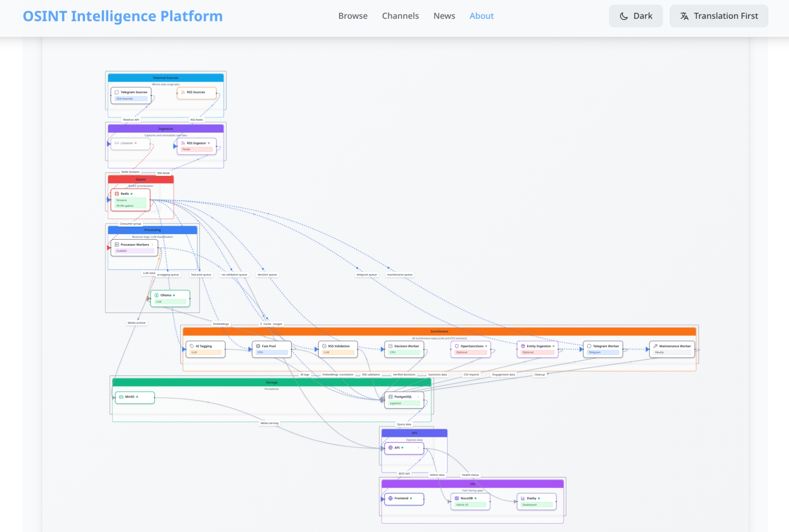The image size is (789, 532).
Task: Click the RSS Sources feed icon
Action: pos(183,92)
